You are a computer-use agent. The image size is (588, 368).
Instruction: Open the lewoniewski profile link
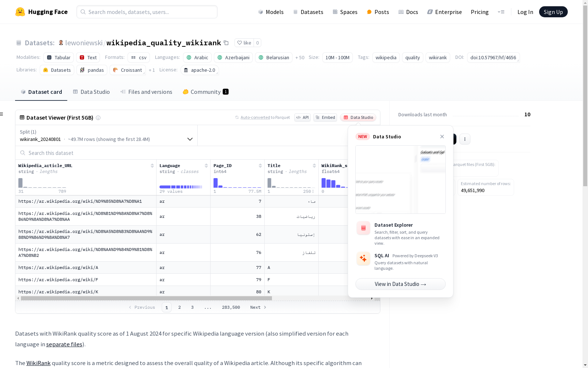84,43
